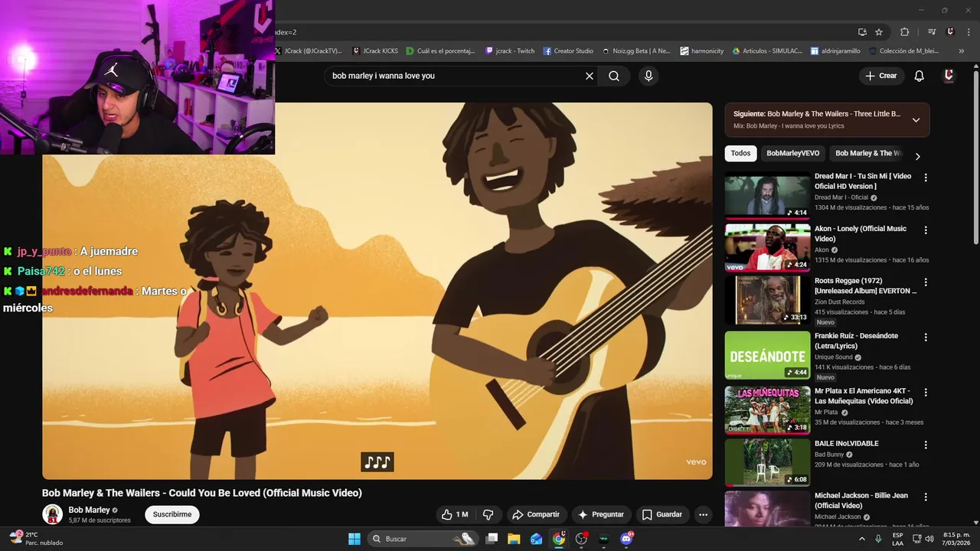This screenshot has height=551, width=980.
Task: Open Outlook from the taskbar
Action: 536,539
